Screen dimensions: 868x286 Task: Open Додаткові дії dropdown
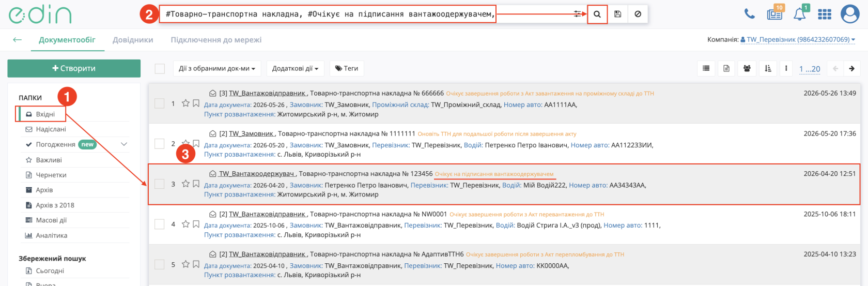pos(295,68)
